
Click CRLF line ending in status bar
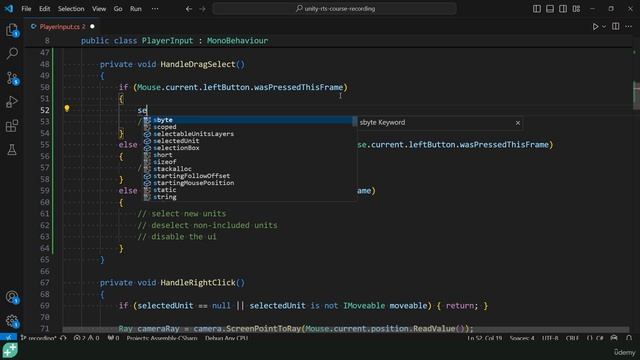(572, 338)
